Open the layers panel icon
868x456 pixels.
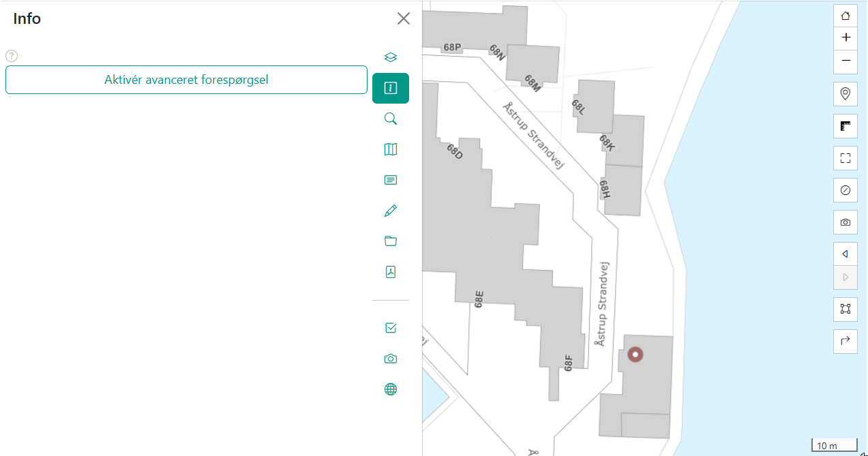click(390, 57)
